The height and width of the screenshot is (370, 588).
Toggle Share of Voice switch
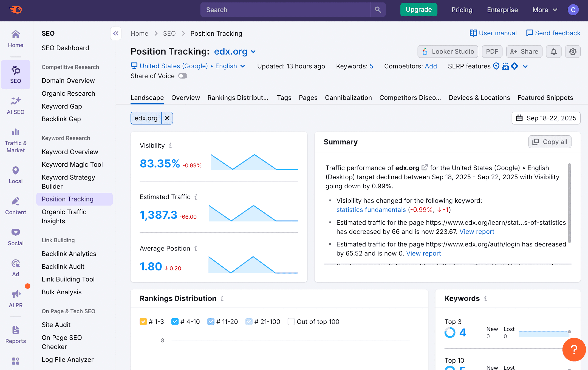click(x=183, y=76)
